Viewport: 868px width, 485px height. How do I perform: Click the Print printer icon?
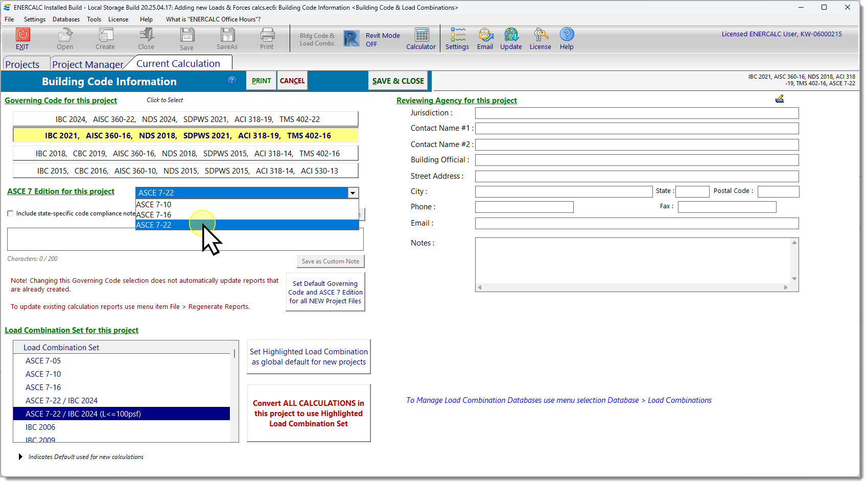[x=267, y=35]
